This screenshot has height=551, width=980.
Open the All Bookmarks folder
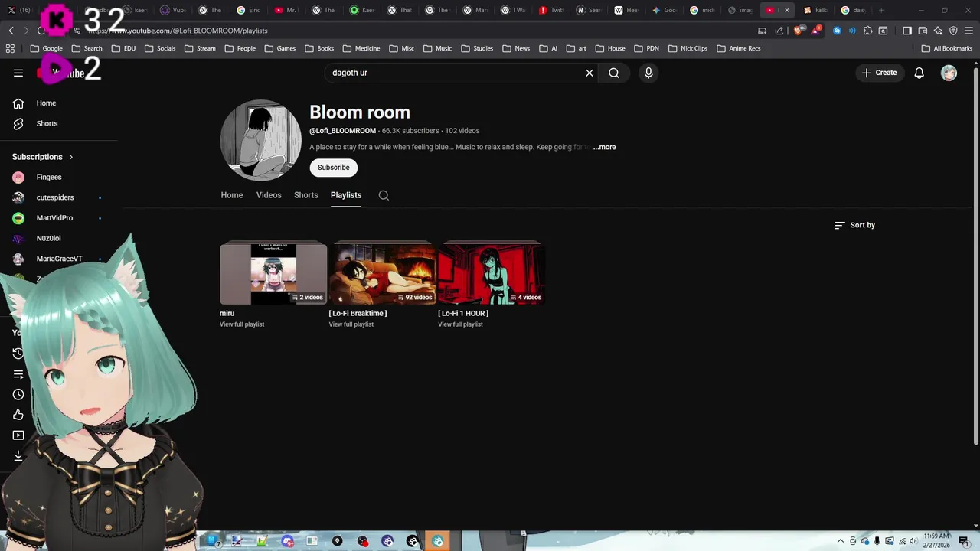(x=947, y=48)
